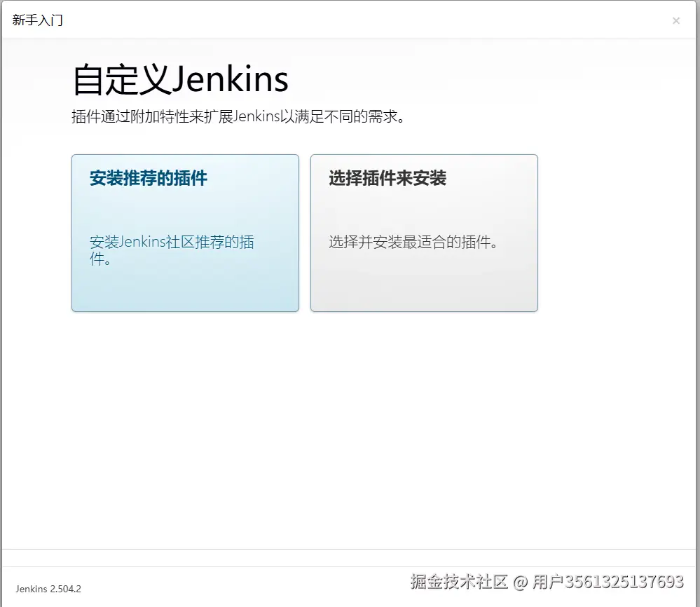This screenshot has width=700, height=607.
Task: Click the Jenkins 2.504.2 version label
Action: pyautogui.click(x=47, y=589)
